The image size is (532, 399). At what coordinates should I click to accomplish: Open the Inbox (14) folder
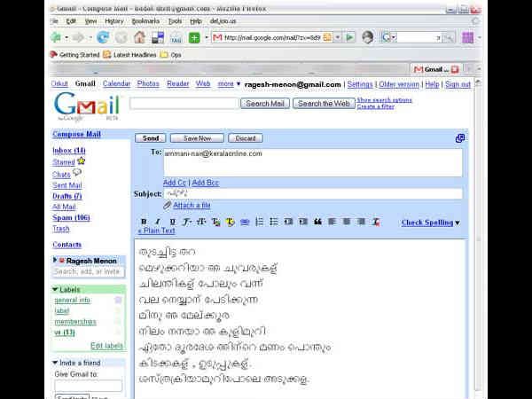tap(69, 151)
